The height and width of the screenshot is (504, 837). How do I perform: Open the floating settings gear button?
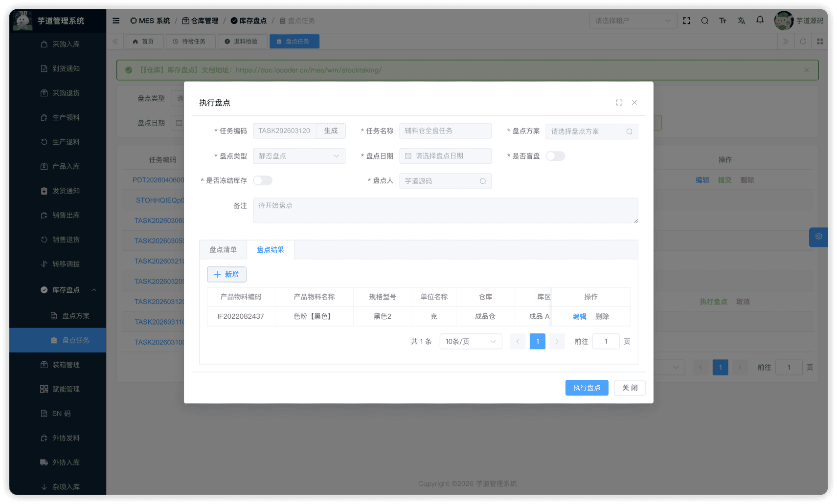818,237
